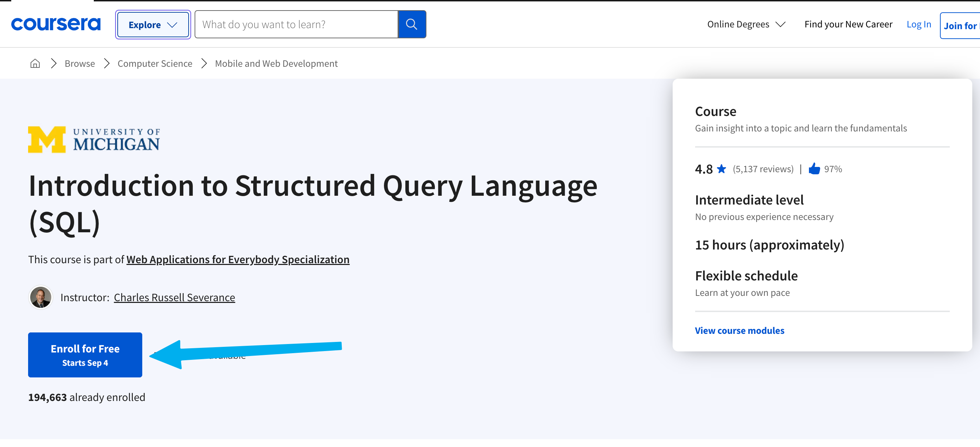Open Web Applications for Everybody Specialization link

pyautogui.click(x=238, y=259)
